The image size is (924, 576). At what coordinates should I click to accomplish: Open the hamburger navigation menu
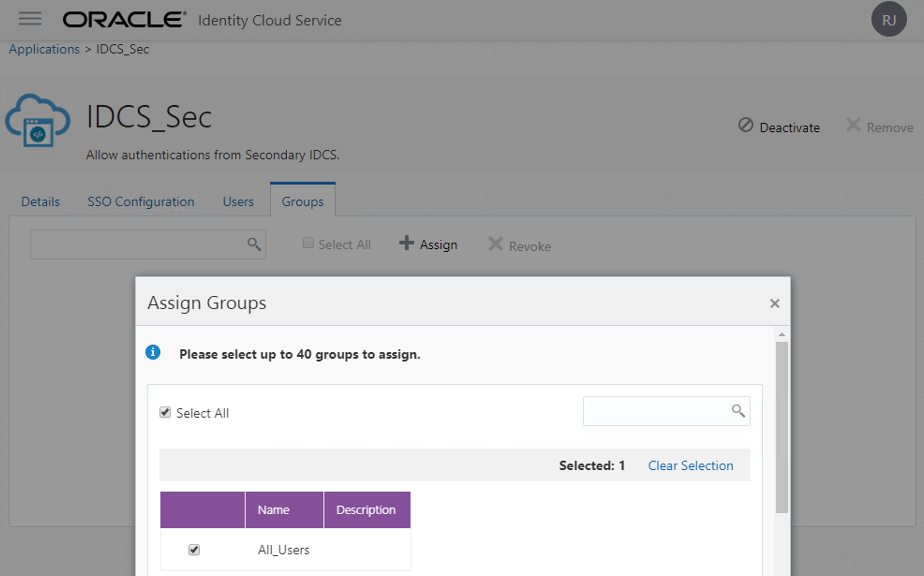pyautogui.click(x=30, y=19)
